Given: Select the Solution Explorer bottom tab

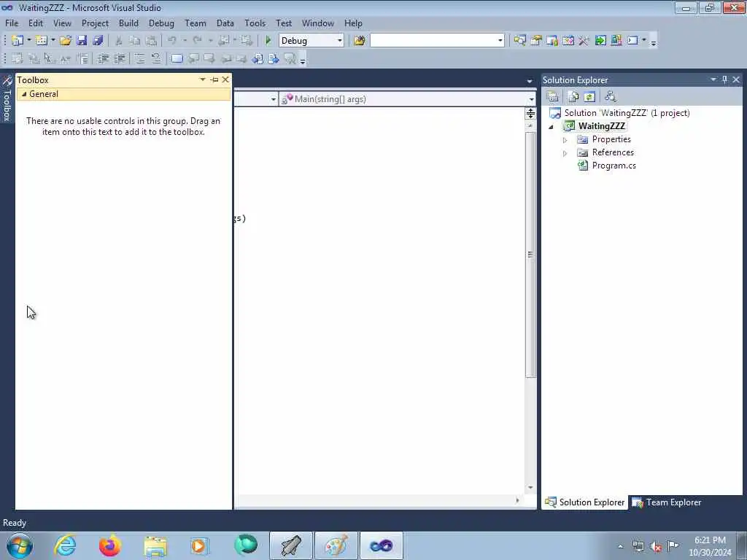Looking at the screenshot, I should (x=584, y=502).
